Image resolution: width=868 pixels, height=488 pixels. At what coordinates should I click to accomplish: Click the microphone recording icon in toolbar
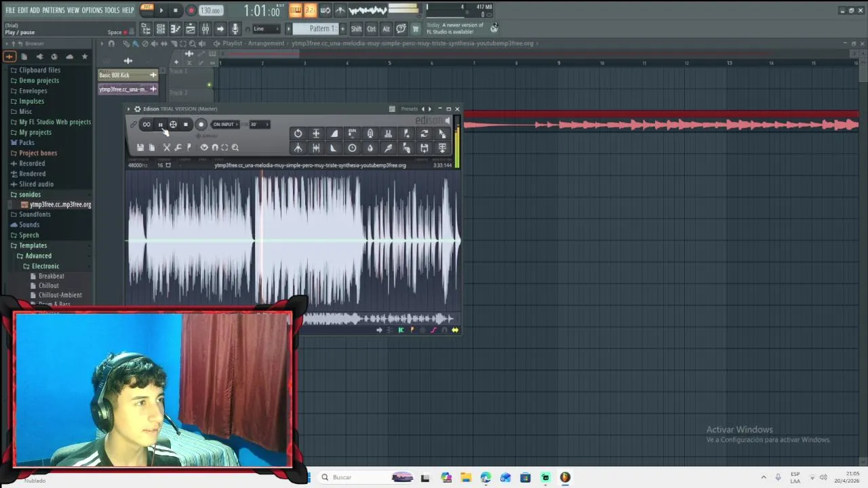coord(235,28)
